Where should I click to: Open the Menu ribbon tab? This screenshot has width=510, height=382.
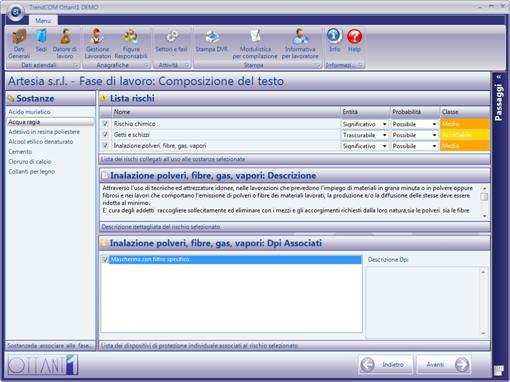tap(43, 20)
